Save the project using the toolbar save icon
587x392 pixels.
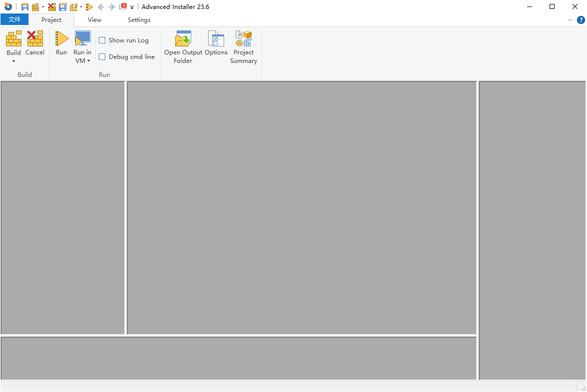(x=24, y=6)
